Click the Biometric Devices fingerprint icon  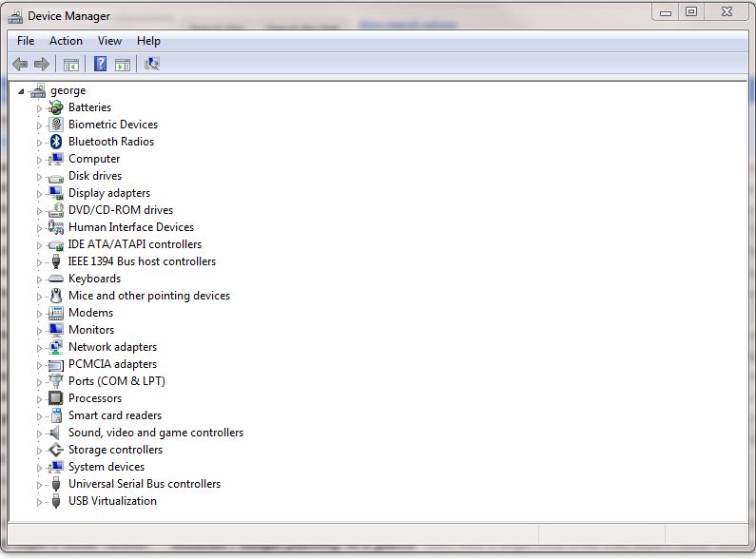point(56,125)
